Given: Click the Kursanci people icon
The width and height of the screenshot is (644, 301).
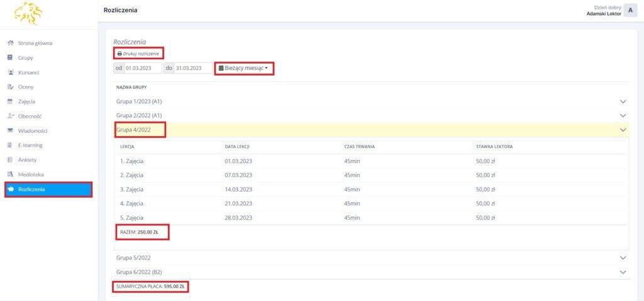Looking at the screenshot, I should [10, 72].
